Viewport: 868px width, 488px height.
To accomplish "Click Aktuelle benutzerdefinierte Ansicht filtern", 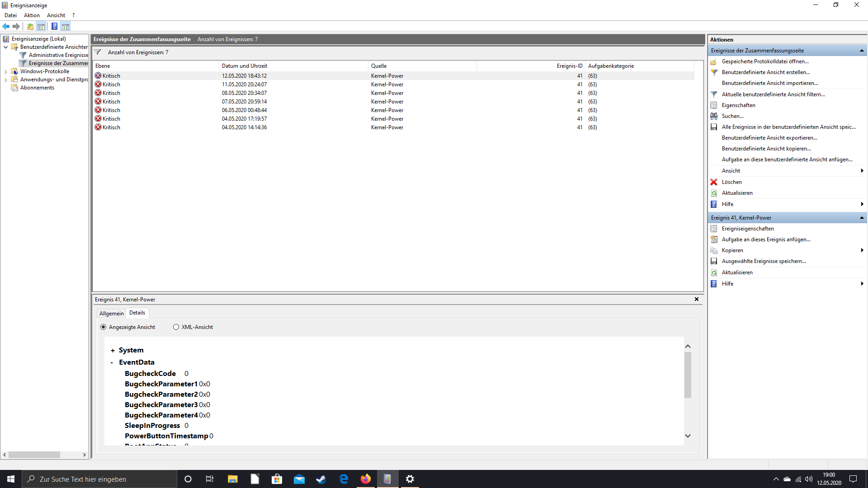I will [x=773, y=94].
